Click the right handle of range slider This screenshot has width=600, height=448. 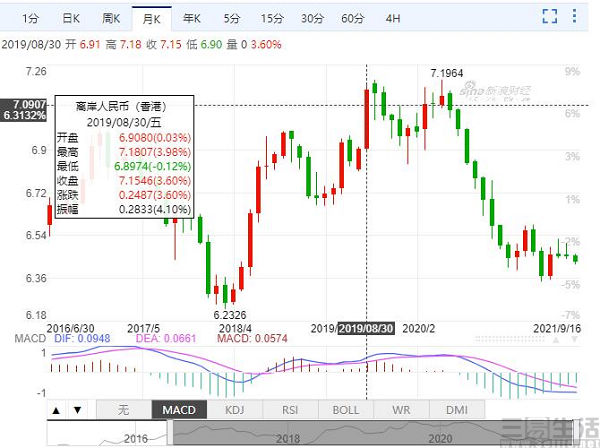coord(574,433)
